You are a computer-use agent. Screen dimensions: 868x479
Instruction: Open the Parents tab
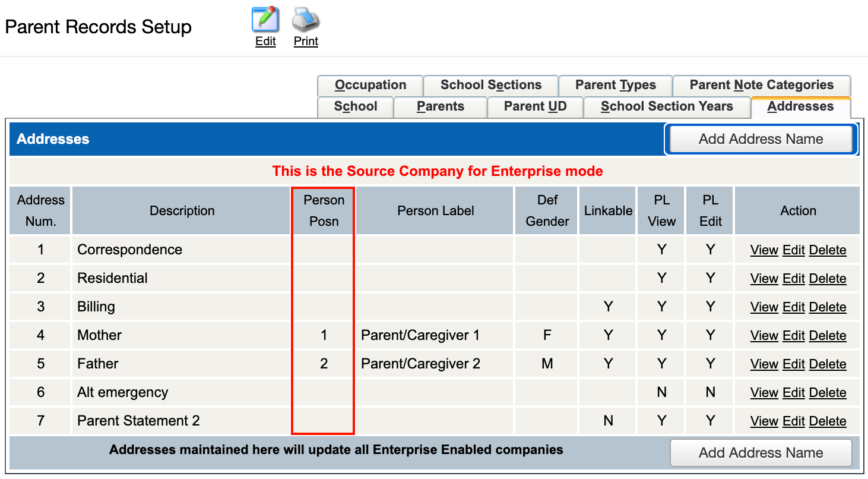(440, 107)
